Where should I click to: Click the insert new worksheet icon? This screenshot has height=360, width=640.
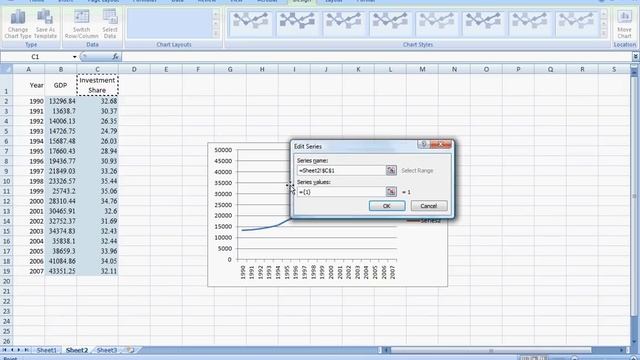click(131, 350)
